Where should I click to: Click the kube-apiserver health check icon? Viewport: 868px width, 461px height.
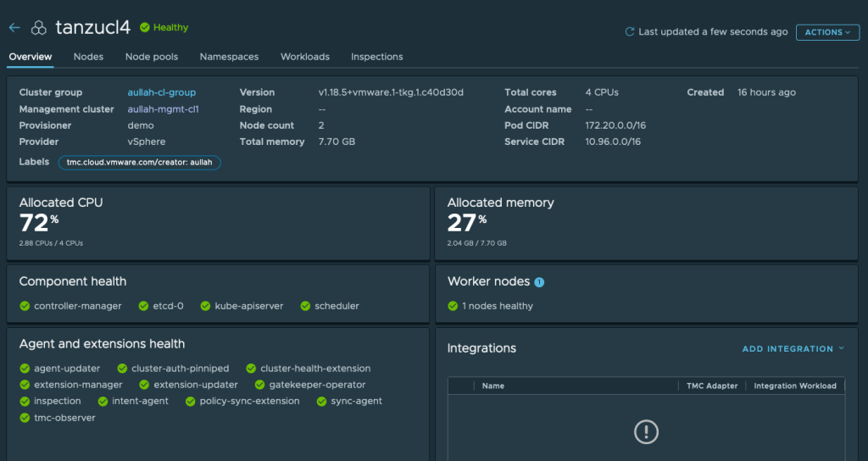pos(206,306)
